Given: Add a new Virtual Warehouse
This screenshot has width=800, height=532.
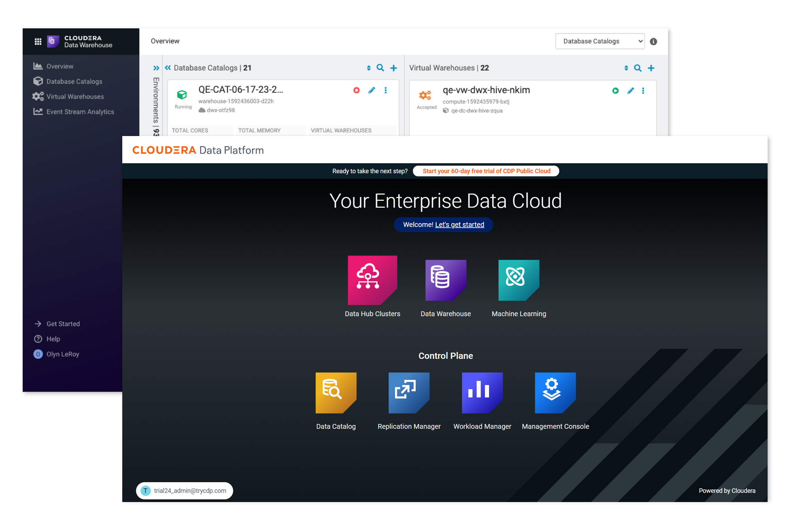Looking at the screenshot, I should coord(651,68).
